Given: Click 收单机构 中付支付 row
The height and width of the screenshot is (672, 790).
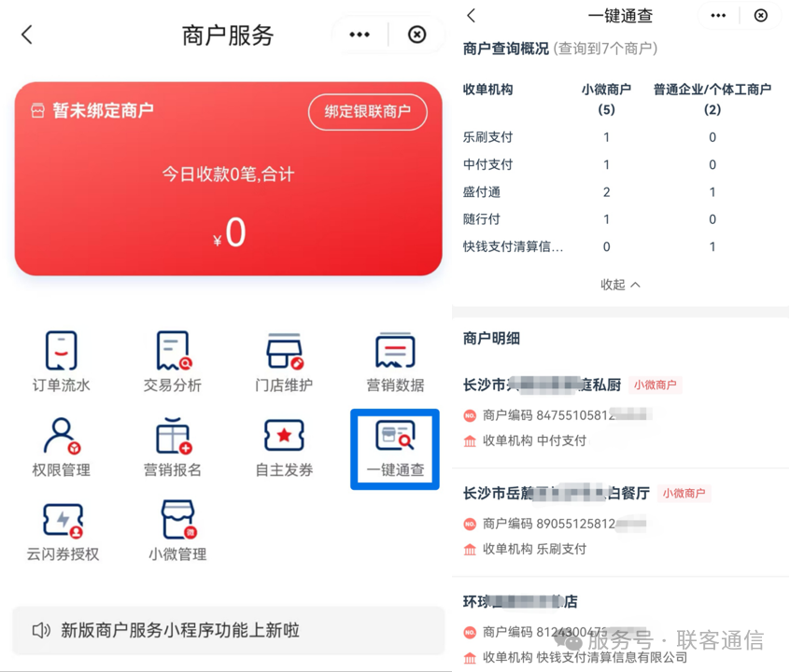Looking at the screenshot, I should click(525, 441).
